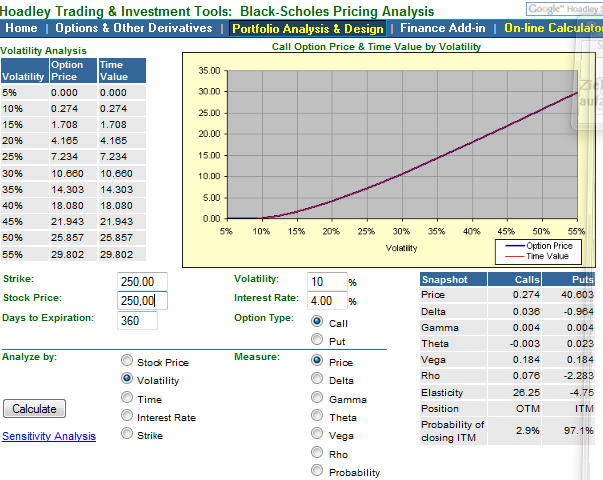Image resolution: width=603 pixels, height=480 pixels.
Task: Select the Probability measure
Action: point(317,470)
